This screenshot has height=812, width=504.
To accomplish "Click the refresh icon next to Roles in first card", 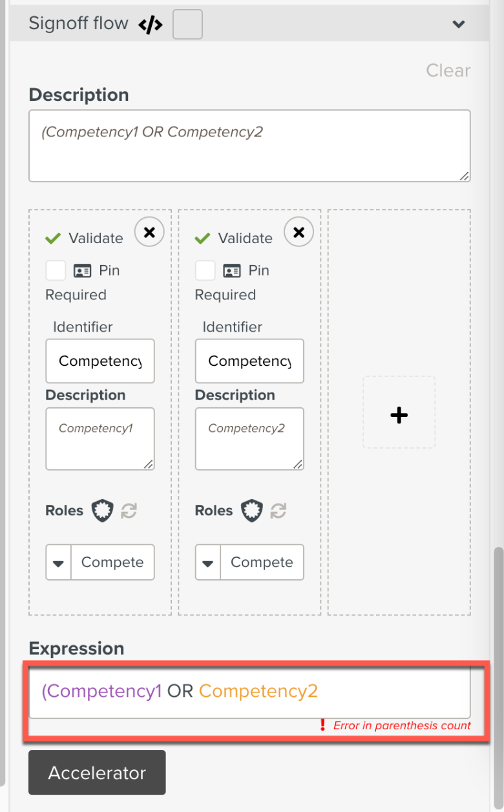I will (x=129, y=511).
